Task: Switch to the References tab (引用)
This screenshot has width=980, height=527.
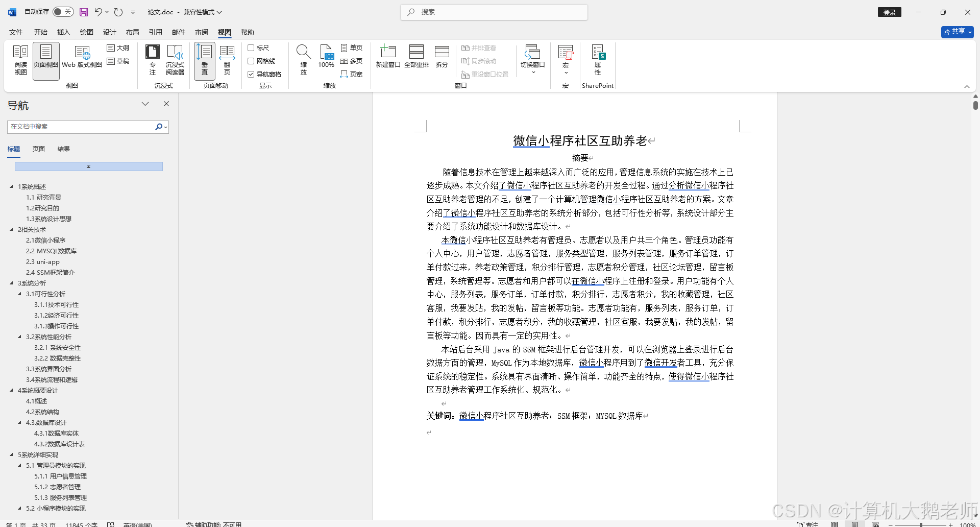Action: tap(155, 32)
